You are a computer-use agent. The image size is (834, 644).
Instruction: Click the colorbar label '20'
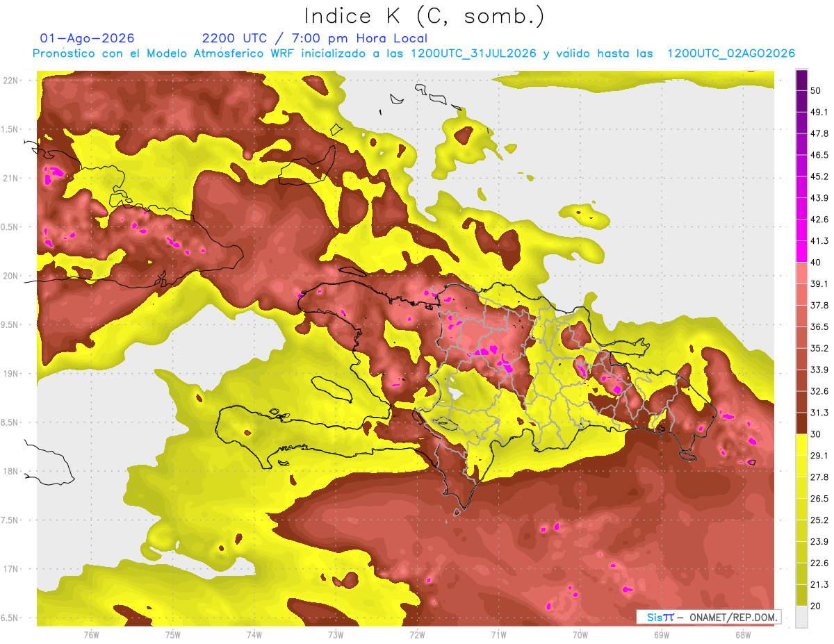(x=817, y=606)
